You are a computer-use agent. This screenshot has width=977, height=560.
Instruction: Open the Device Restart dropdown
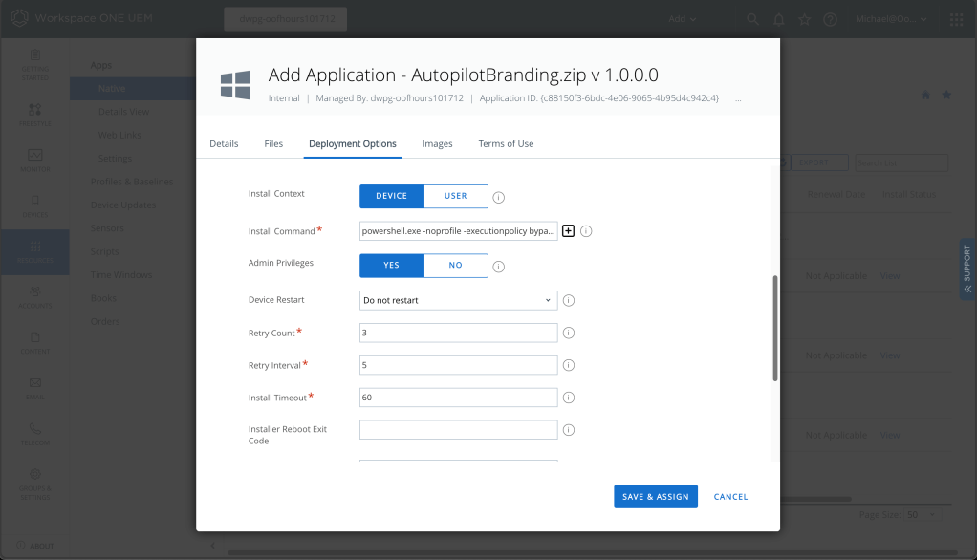[x=458, y=300]
